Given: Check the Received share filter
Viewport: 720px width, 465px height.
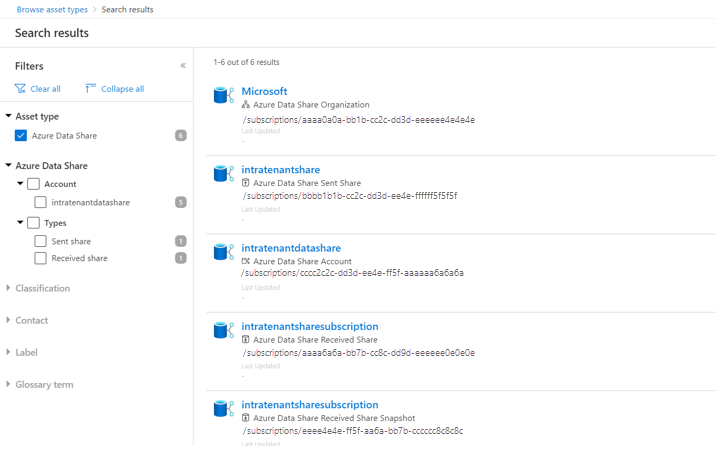Looking at the screenshot, I should pos(40,258).
